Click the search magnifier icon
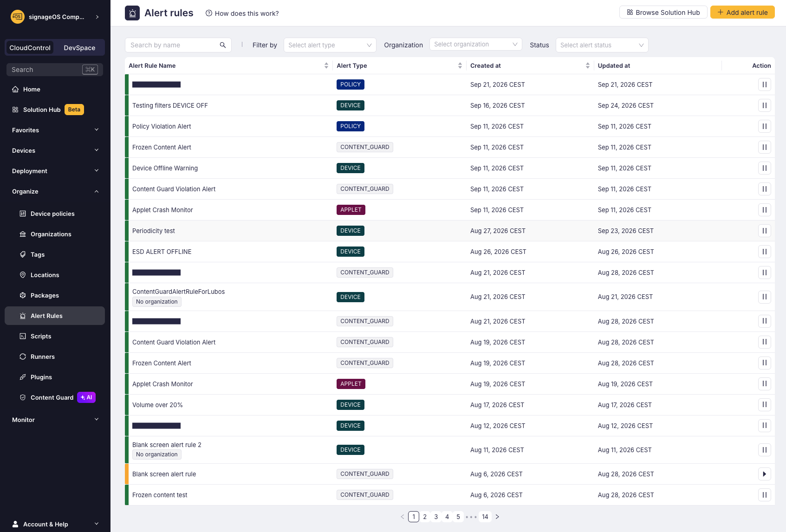This screenshot has width=786, height=532. tap(223, 45)
